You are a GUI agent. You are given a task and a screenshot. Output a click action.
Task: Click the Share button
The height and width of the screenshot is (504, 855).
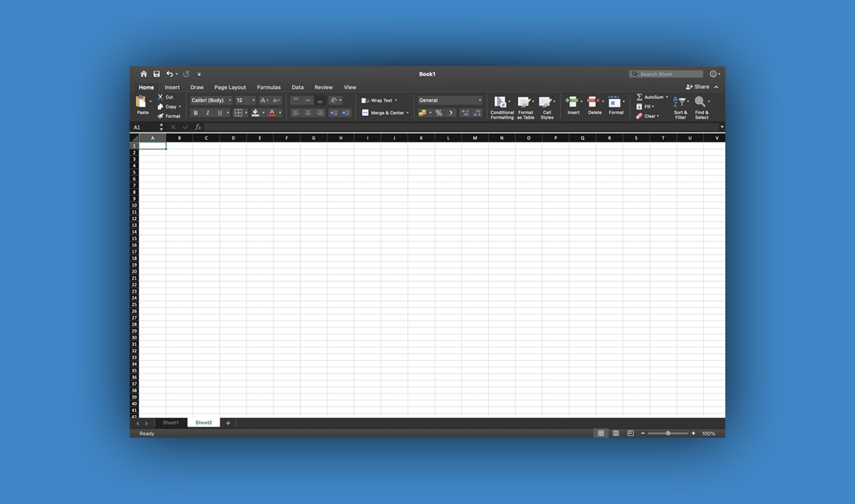coord(698,87)
